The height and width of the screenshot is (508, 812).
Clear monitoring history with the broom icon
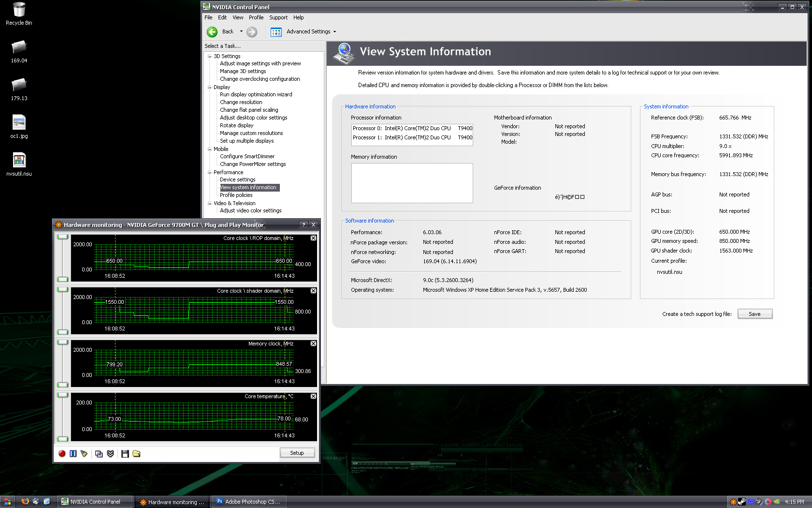[84, 453]
